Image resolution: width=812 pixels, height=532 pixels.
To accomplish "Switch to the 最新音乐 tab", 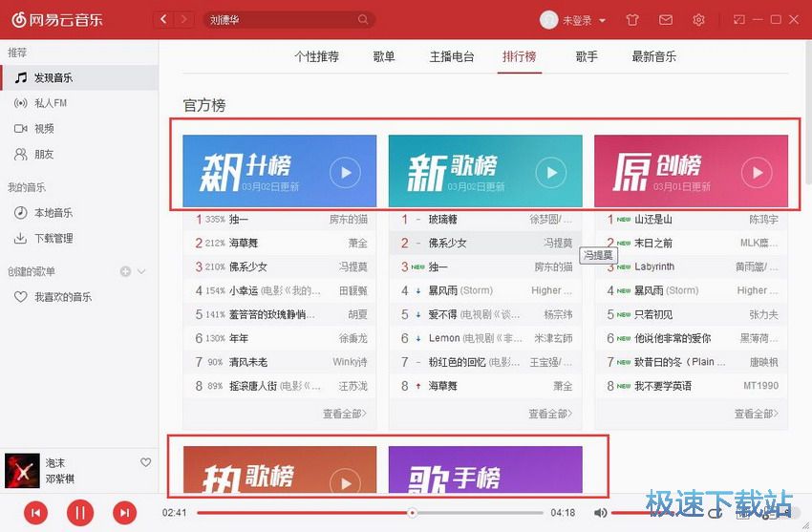I will tap(654, 56).
